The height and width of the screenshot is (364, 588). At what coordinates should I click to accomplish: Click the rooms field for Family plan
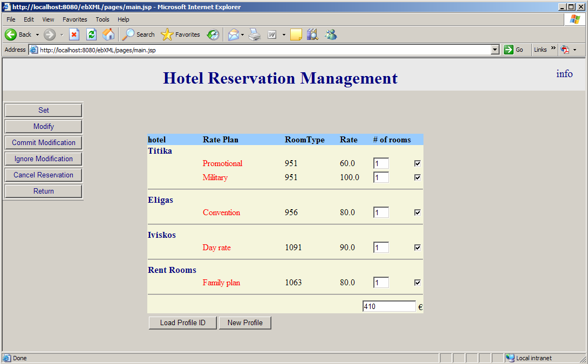click(381, 283)
